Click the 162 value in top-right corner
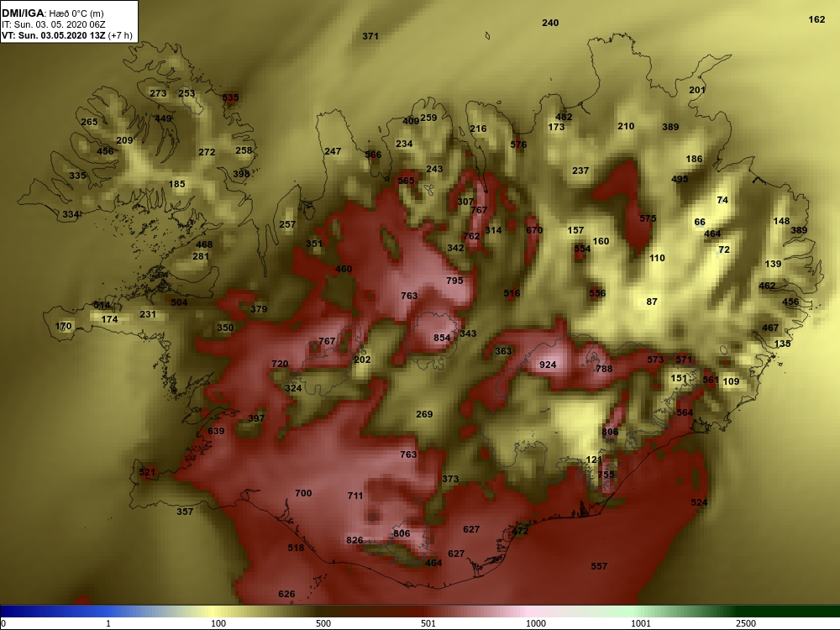The image size is (840, 630). [x=816, y=19]
